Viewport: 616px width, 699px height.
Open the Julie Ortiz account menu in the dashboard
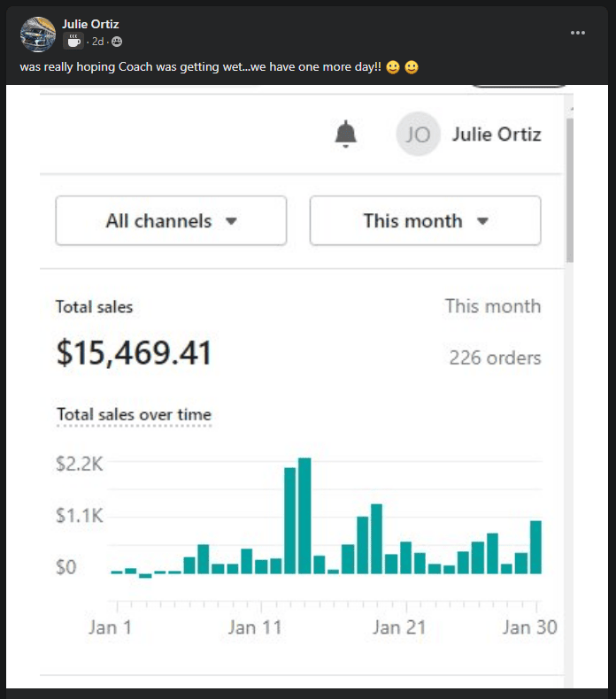(x=496, y=134)
